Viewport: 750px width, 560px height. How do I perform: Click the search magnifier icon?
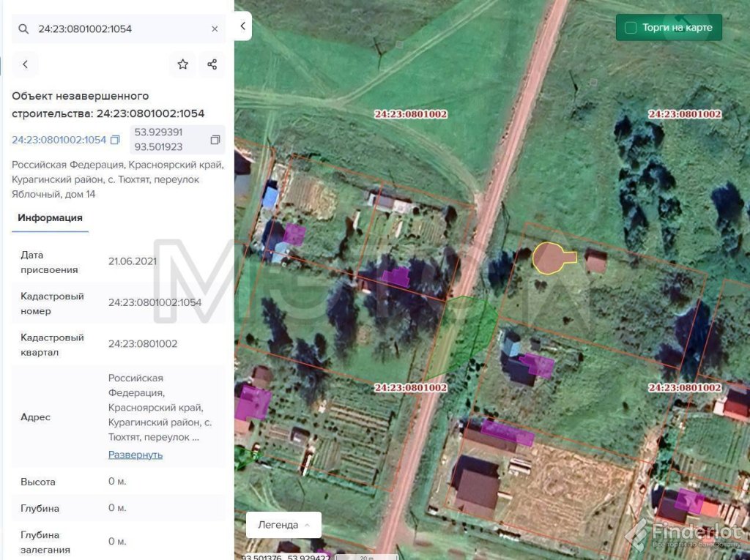point(23,29)
